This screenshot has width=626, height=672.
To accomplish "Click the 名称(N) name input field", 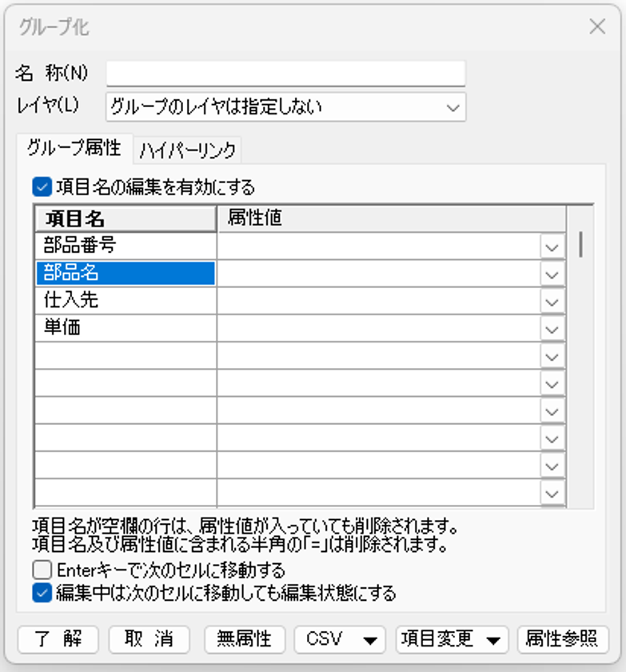I will 285,74.
